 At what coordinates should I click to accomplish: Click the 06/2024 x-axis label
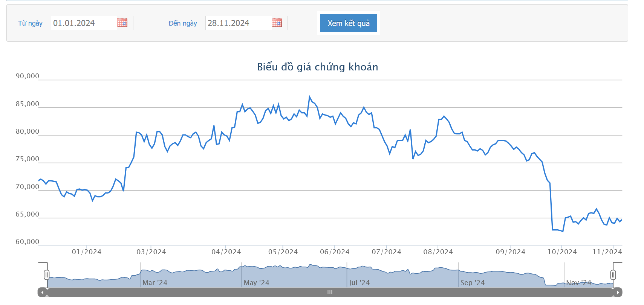[x=335, y=252]
